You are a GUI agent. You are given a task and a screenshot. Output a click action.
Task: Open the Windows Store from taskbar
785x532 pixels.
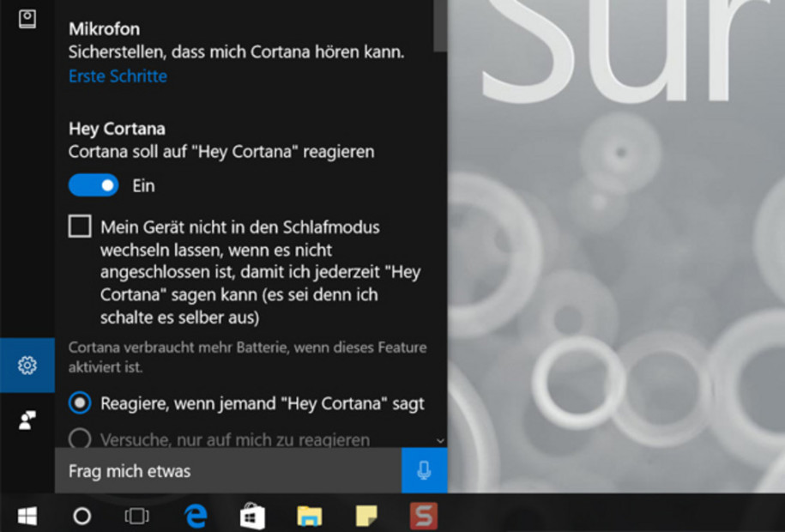coord(252,516)
